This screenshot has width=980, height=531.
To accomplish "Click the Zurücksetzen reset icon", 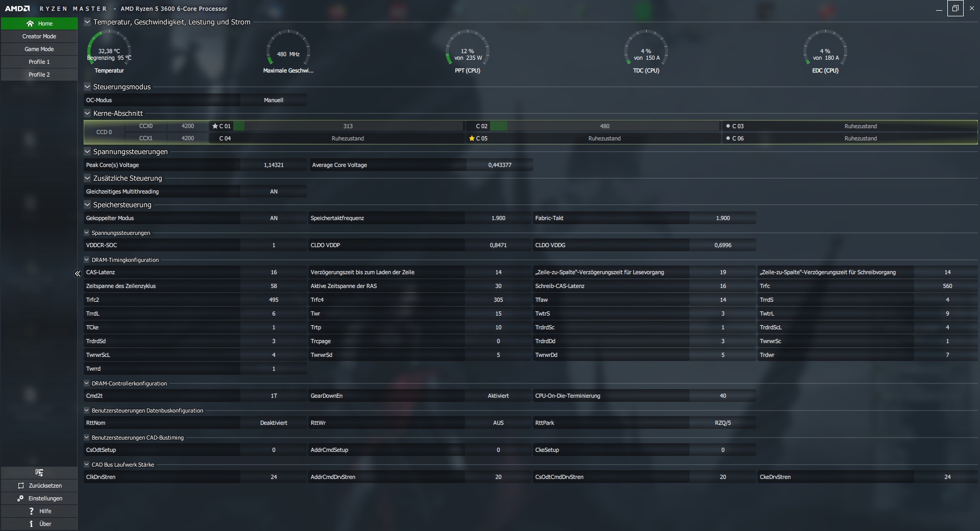I will (x=21, y=486).
